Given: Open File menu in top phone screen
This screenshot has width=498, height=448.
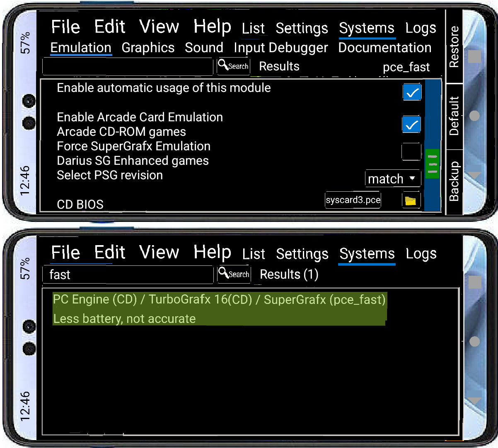Looking at the screenshot, I should click(65, 27).
